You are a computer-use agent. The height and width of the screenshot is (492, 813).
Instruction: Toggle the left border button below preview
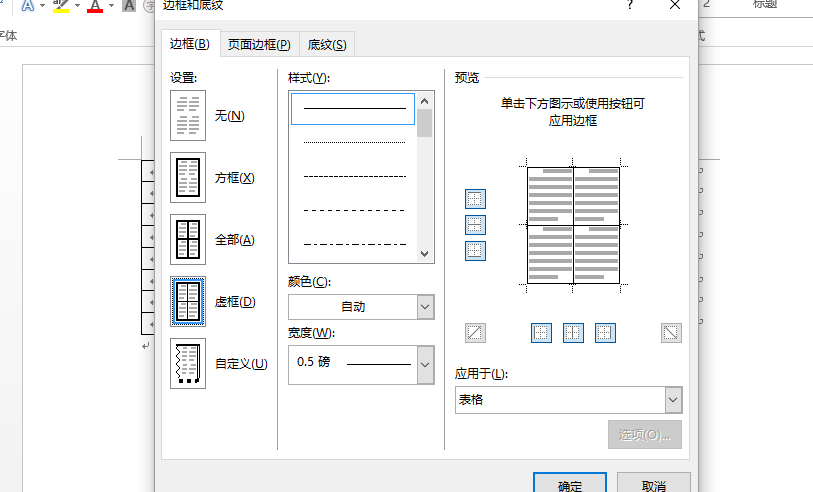541,333
